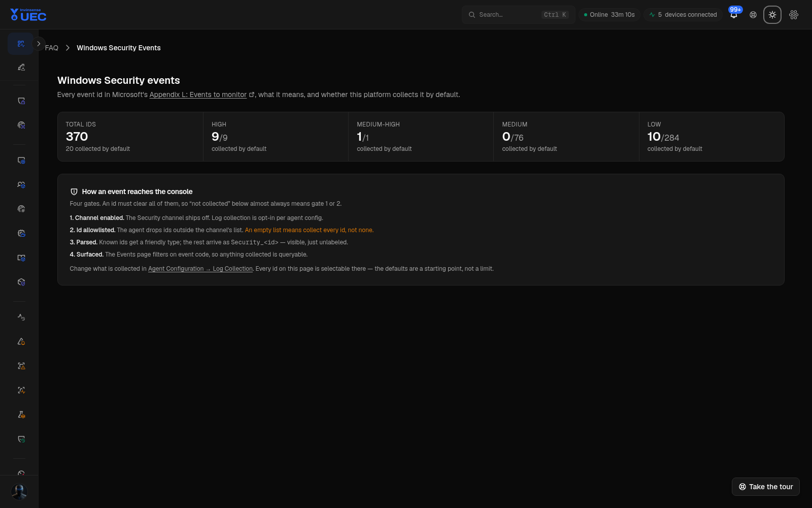The image size is (812, 508).
Task: Open the apps grid icon in header
Action: click(794, 15)
